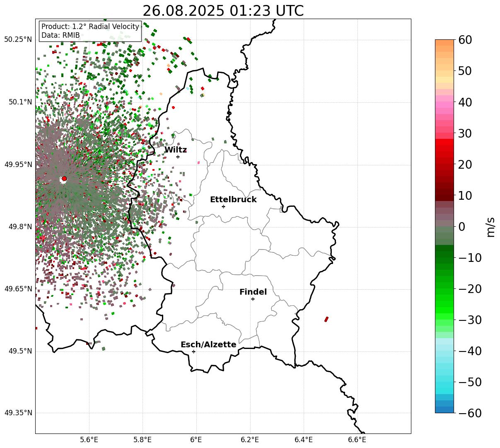Click the isolated dark red echo east of Findel
The width and height of the screenshot is (500, 448).
point(326,319)
